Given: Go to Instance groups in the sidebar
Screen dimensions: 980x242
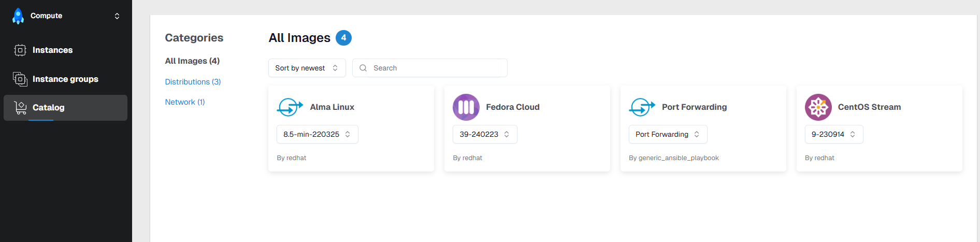Looking at the screenshot, I should pos(65,79).
